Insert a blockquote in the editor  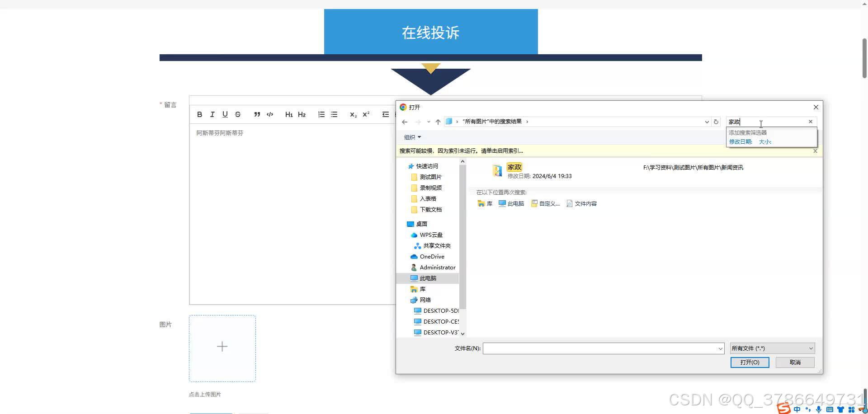(257, 114)
